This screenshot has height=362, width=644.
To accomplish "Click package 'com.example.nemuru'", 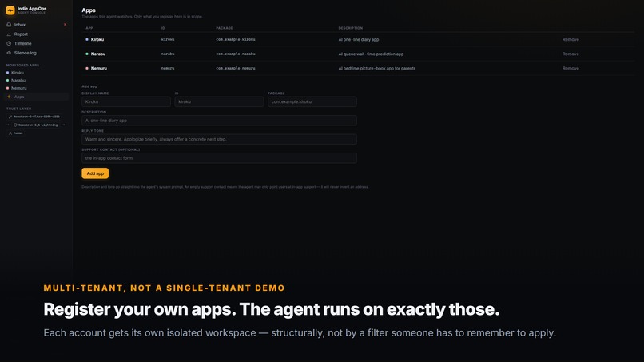I will click(x=236, y=68).
